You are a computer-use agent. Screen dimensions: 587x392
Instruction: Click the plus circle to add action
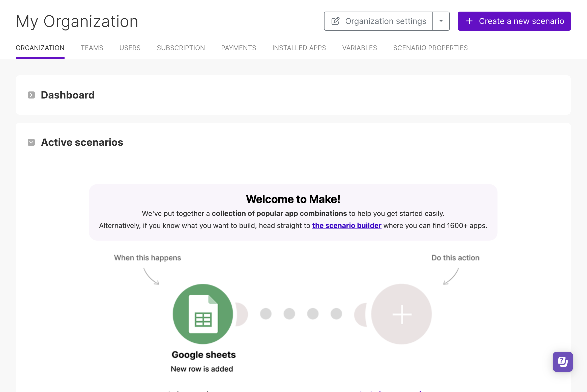(x=402, y=314)
